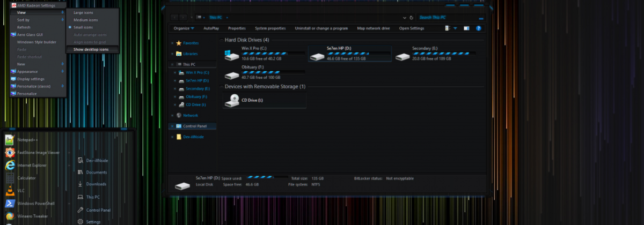Open Notepad++ icon in start menu
This screenshot has width=644, height=225.
9,140
